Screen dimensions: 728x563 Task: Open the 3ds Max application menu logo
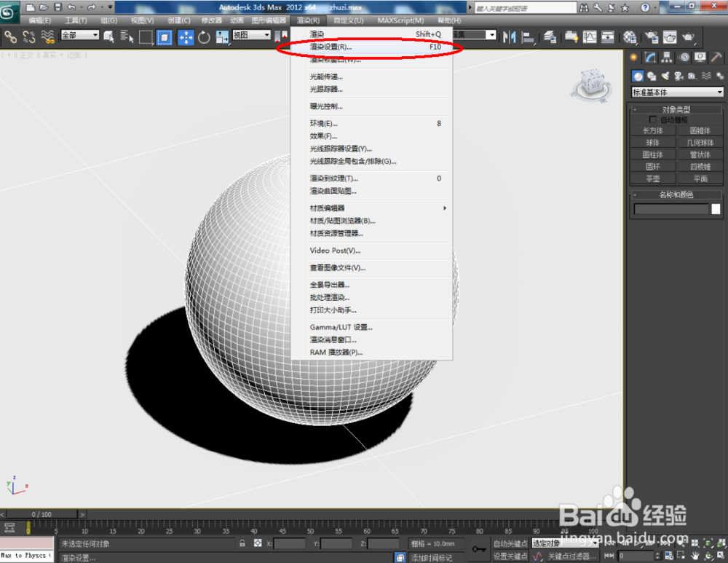pyautogui.click(x=8, y=12)
